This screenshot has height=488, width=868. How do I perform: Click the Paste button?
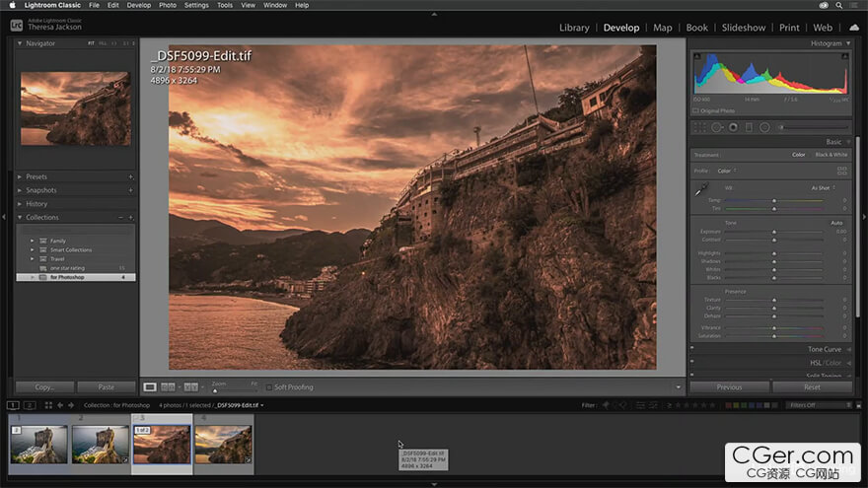(107, 387)
